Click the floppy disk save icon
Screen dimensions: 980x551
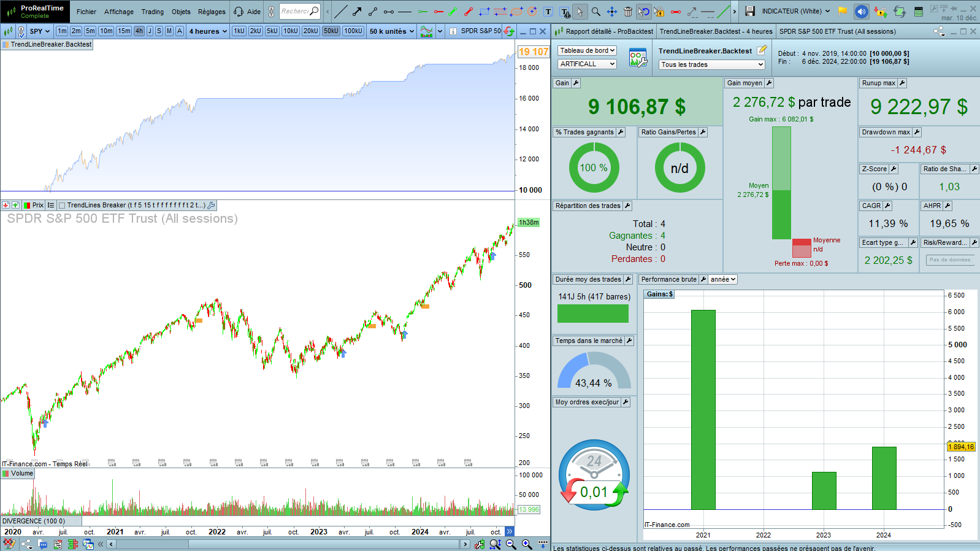tap(750, 11)
